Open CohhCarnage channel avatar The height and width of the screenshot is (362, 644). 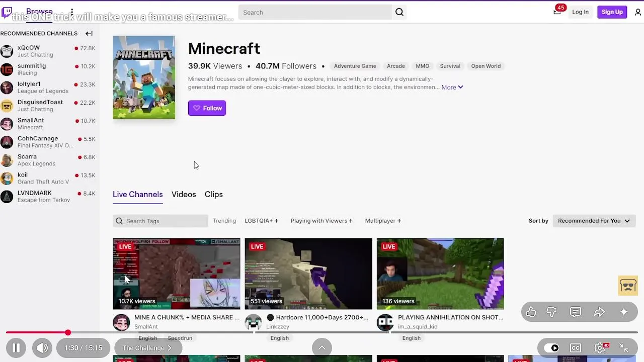coord(7,142)
